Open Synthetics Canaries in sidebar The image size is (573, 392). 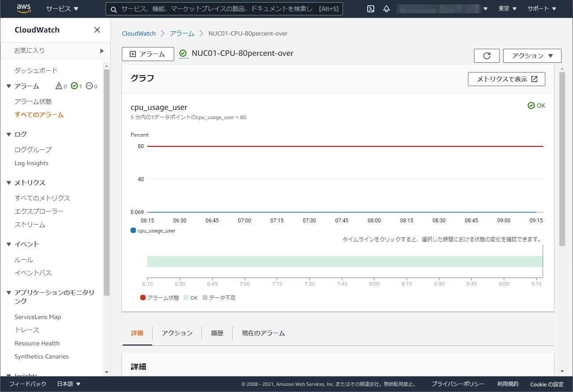point(41,356)
